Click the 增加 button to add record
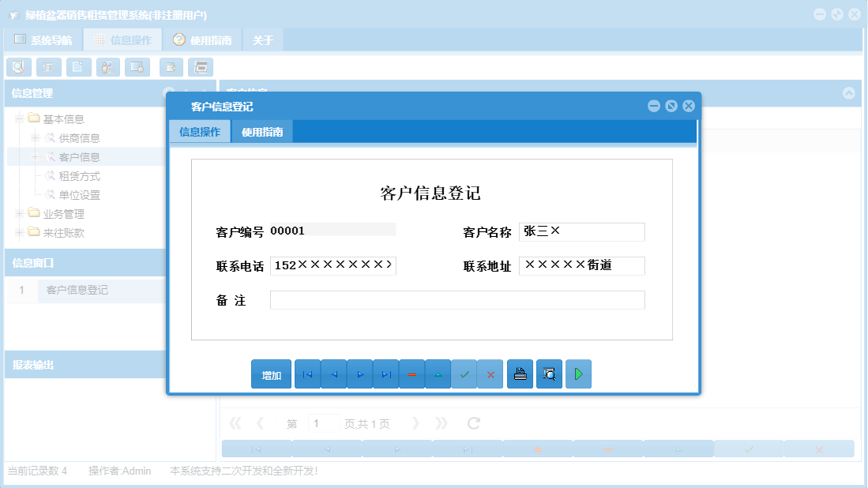The height and width of the screenshot is (488, 868). tap(271, 374)
